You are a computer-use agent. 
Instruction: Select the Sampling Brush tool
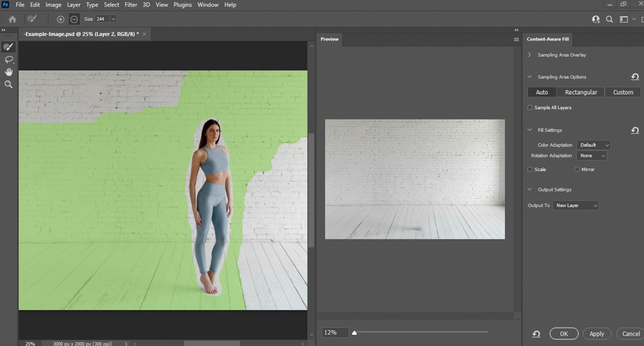[8, 47]
